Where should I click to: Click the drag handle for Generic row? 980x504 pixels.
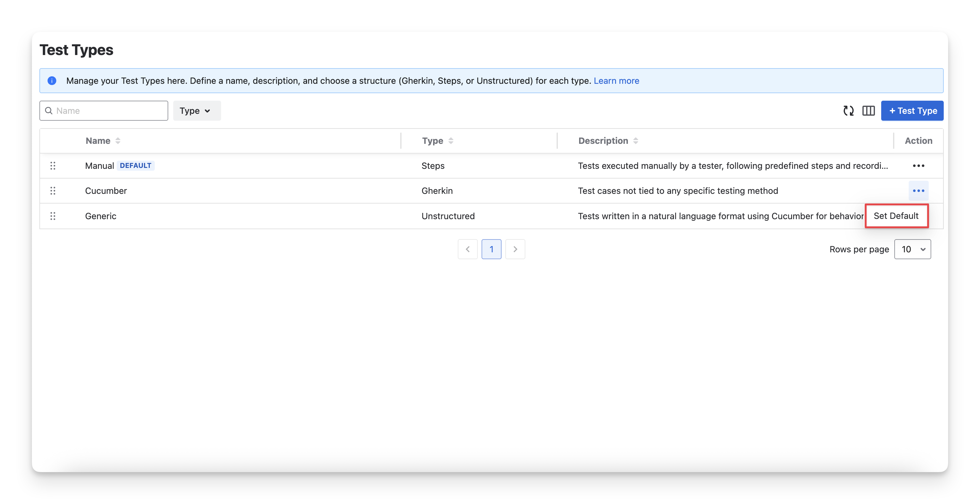pyautogui.click(x=53, y=216)
